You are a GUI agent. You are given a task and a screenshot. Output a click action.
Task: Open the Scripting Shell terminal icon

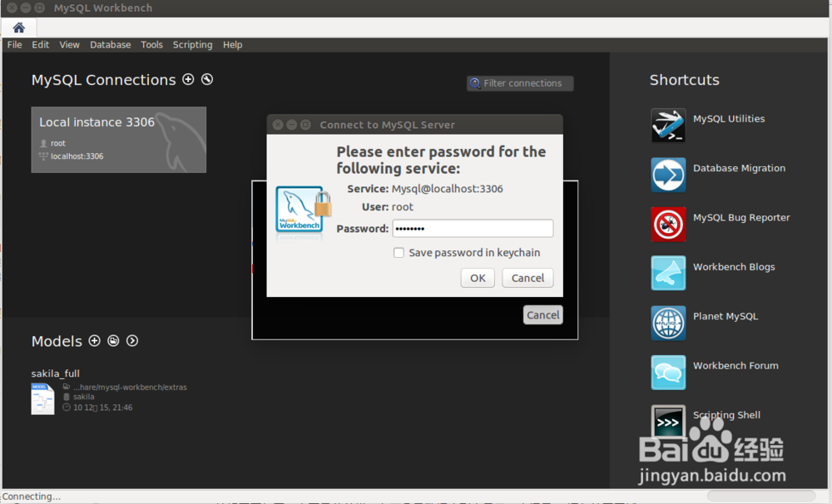point(668,421)
